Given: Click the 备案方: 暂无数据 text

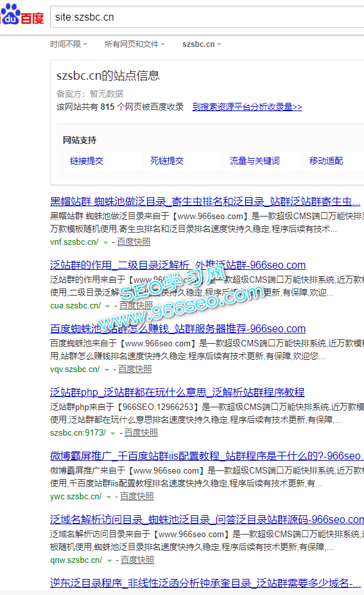Looking at the screenshot, I should click(90, 94).
